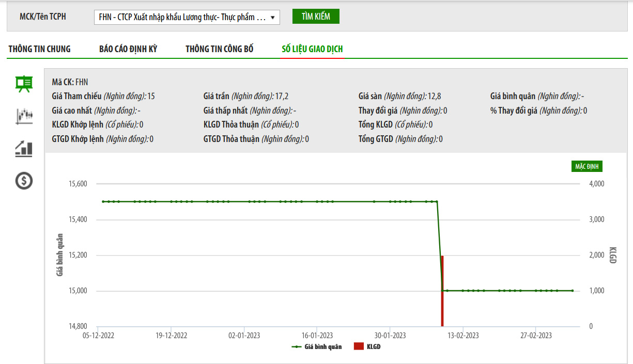Select the first data point on price line

click(x=103, y=201)
